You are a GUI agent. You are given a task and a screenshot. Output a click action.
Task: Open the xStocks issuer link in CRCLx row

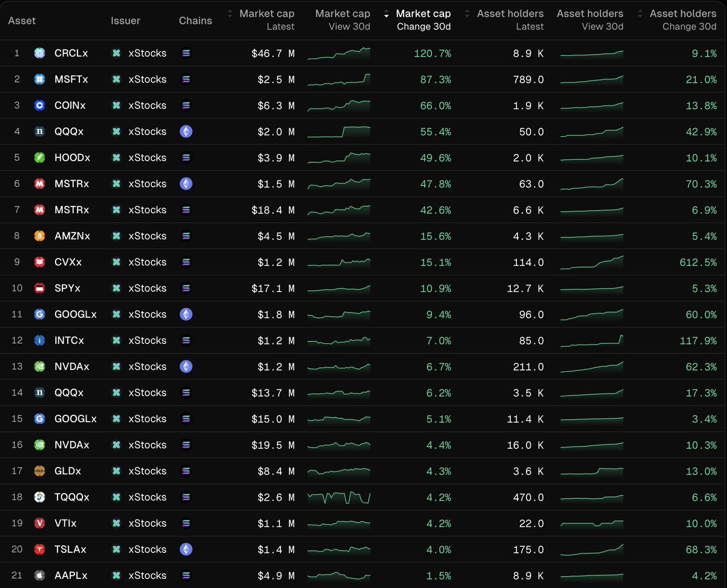[x=147, y=53]
